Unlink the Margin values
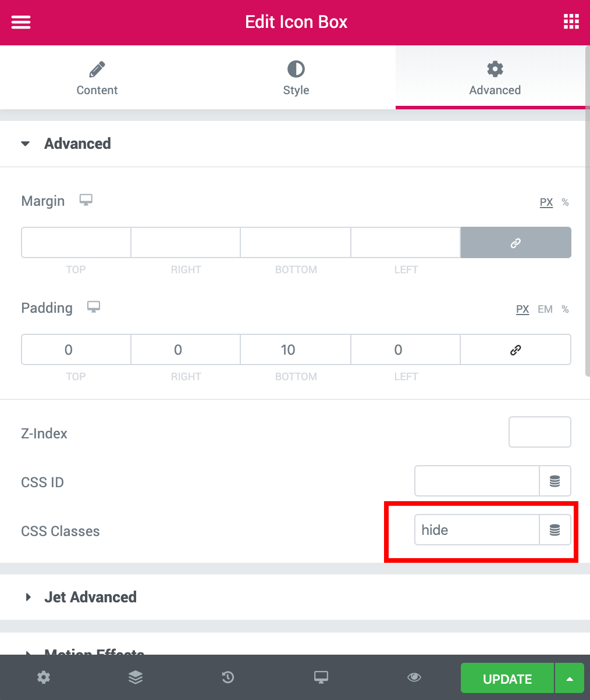This screenshot has width=590, height=700. click(516, 242)
